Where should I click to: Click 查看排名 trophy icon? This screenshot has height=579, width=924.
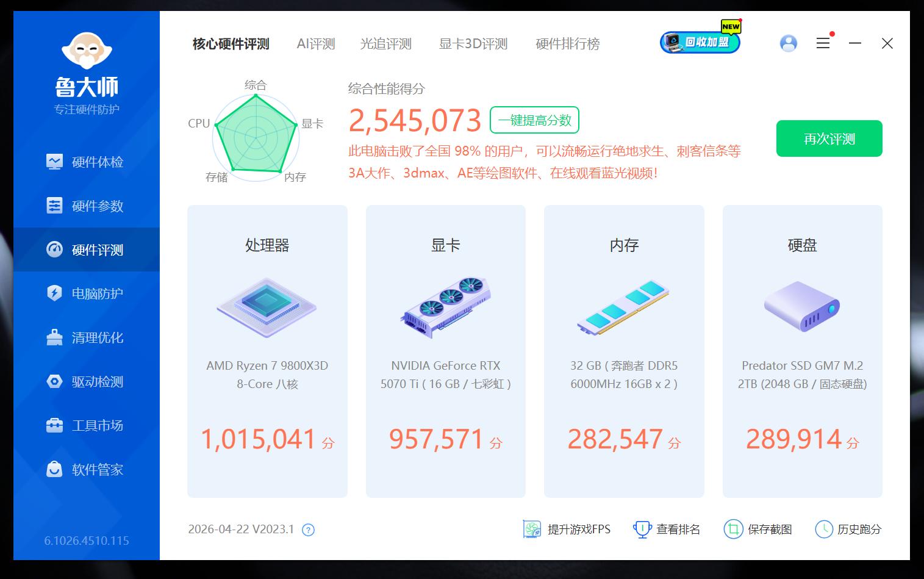coord(642,529)
